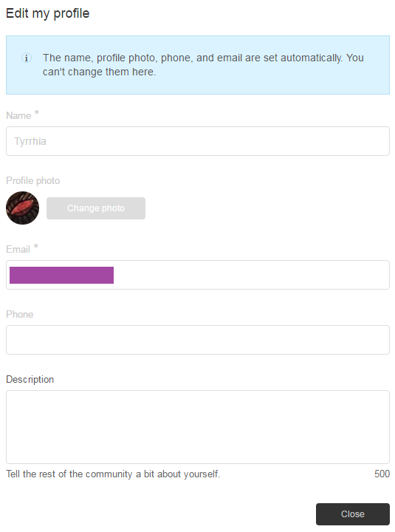The width and height of the screenshot is (395, 532).
Task: Click the Phone field label
Action: click(x=20, y=315)
